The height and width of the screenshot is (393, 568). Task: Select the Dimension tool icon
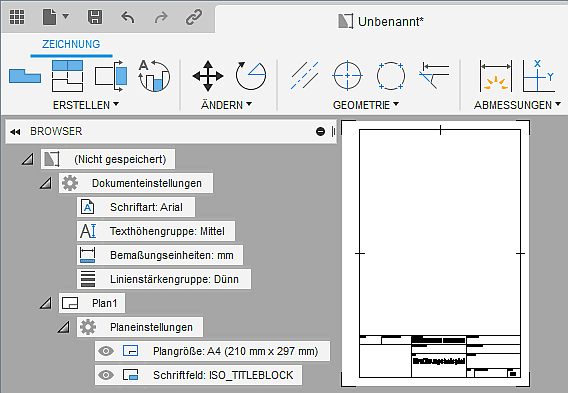click(x=496, y=76)
